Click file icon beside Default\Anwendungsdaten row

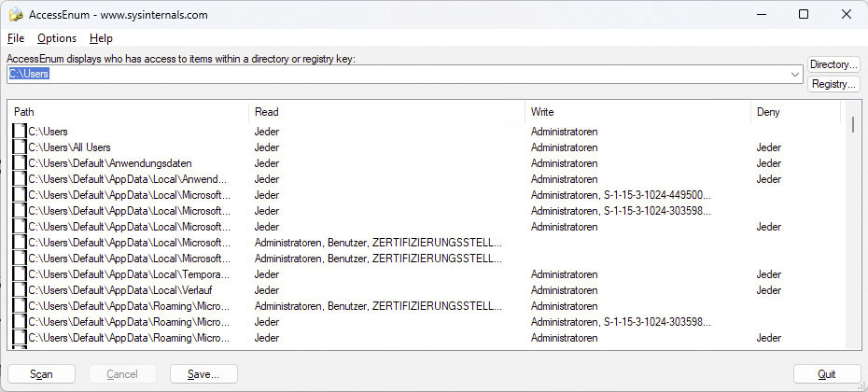click(x=20, y=163)
